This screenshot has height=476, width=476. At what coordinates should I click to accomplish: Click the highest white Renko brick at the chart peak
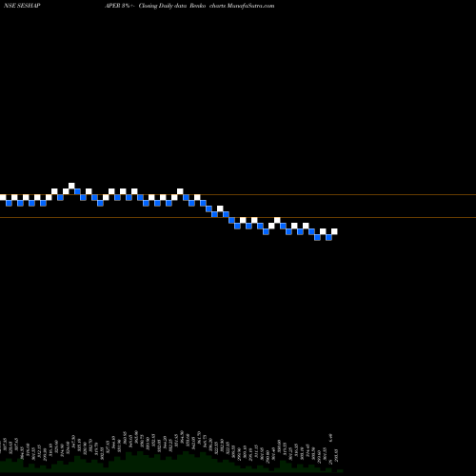(x=71, y=186)
